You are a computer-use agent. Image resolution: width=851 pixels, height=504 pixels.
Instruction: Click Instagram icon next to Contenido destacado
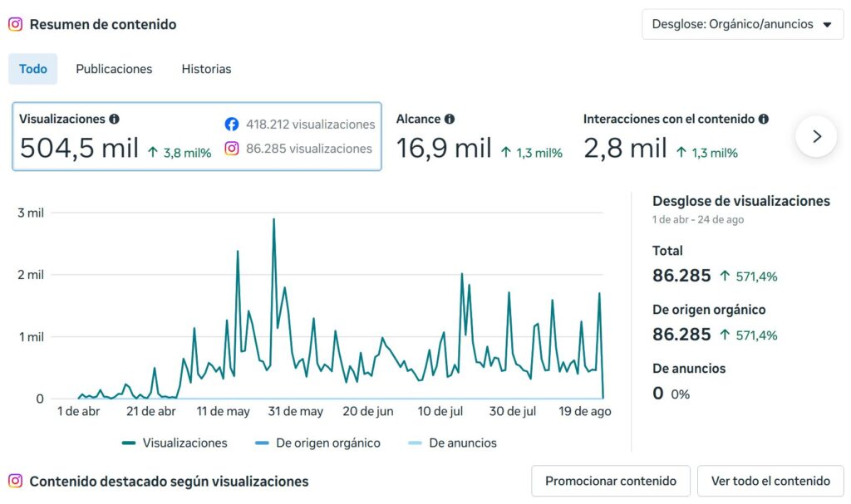coord(15,481)
